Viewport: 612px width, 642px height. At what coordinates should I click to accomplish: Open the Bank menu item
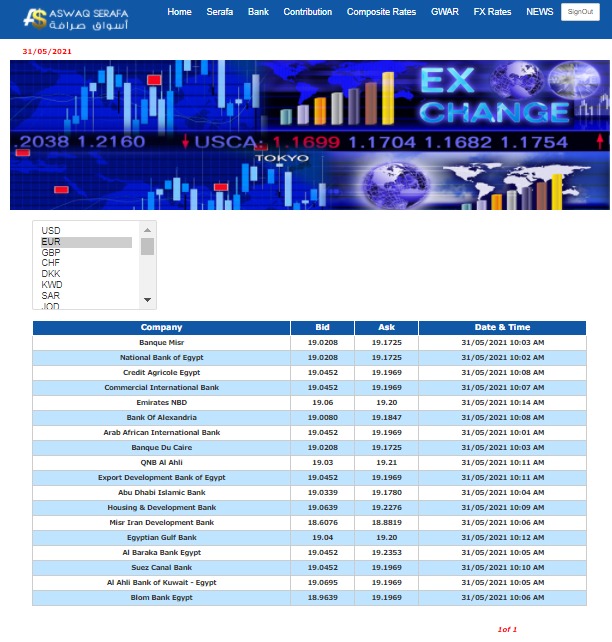pos(258,12)
